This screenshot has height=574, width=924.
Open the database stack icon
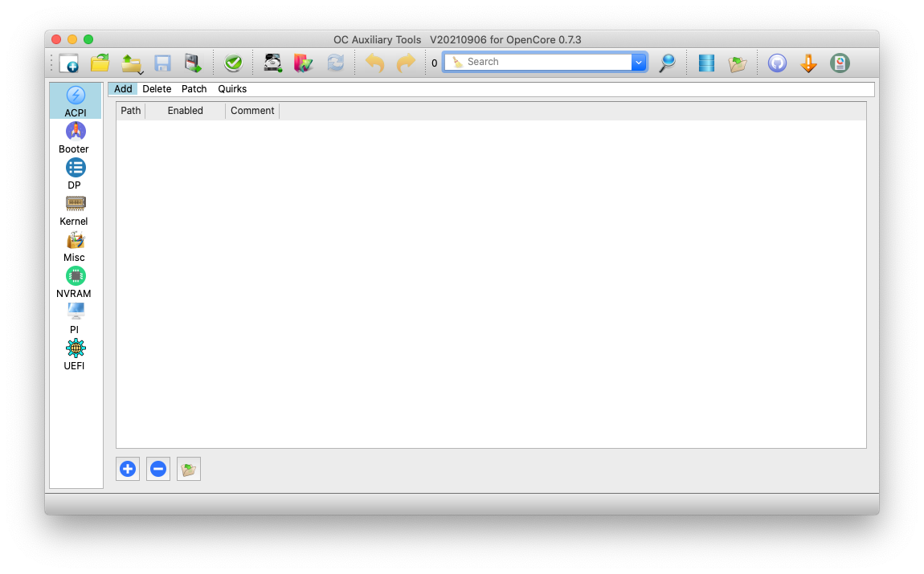[706, 63]
